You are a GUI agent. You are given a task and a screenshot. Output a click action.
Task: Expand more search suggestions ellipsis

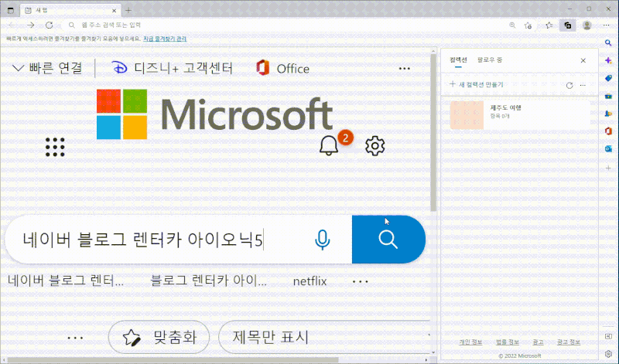(360, 281)
